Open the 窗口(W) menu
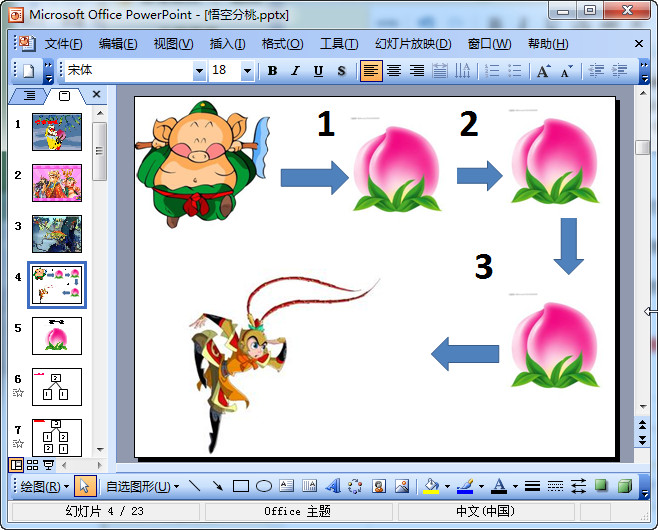 click(489, 44)
